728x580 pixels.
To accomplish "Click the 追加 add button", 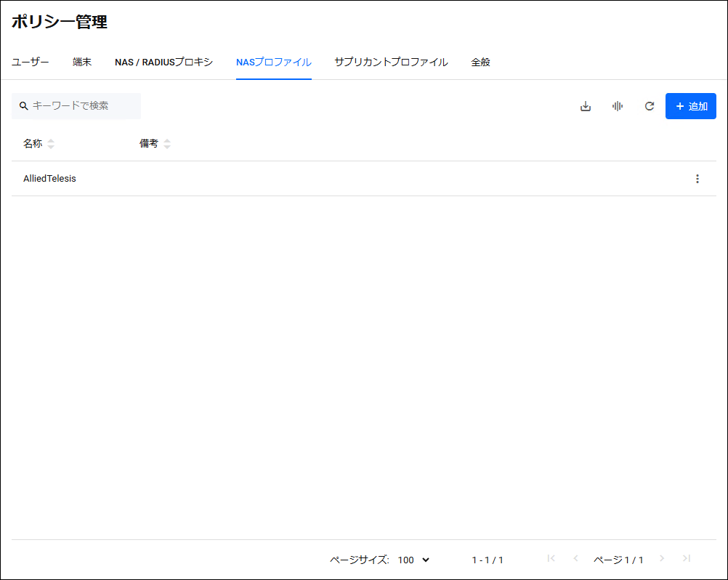I will (690, 106).
